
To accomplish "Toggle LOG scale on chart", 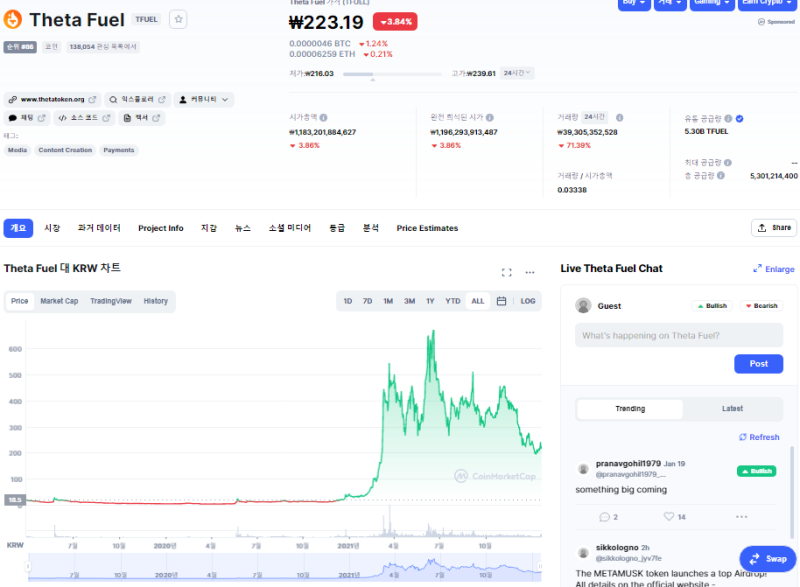I will tap(528, 301).
